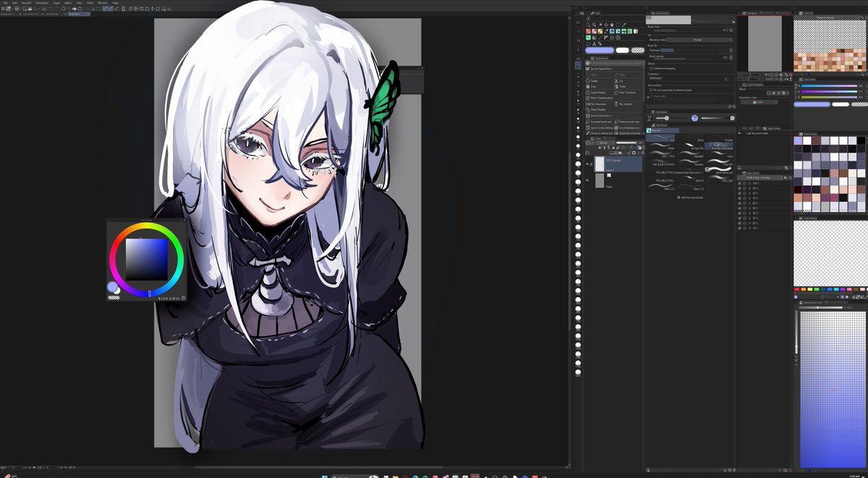The height and width of the screenshot is (478, 868).
Task: Open the Edit menu
Action: coord(14,3)
